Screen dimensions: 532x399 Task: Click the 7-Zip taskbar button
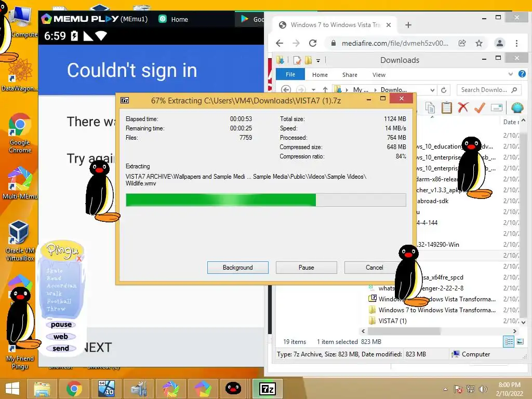click(268, 389)
